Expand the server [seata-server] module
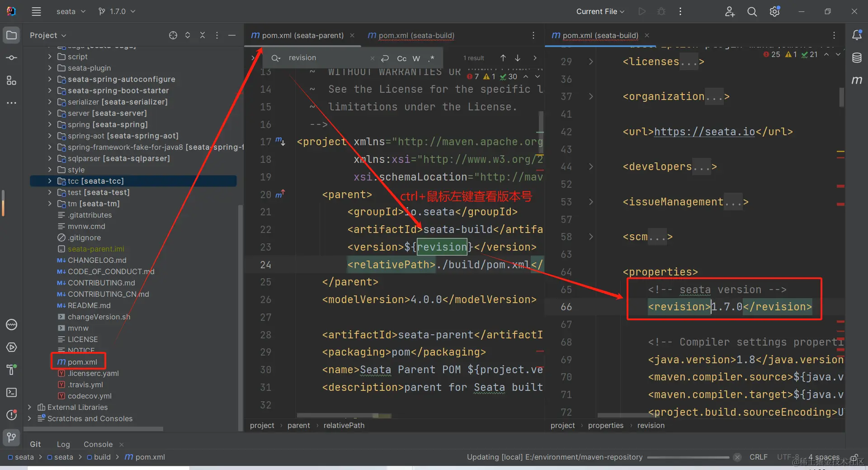 pyautogui.click(x=50, y=113)
